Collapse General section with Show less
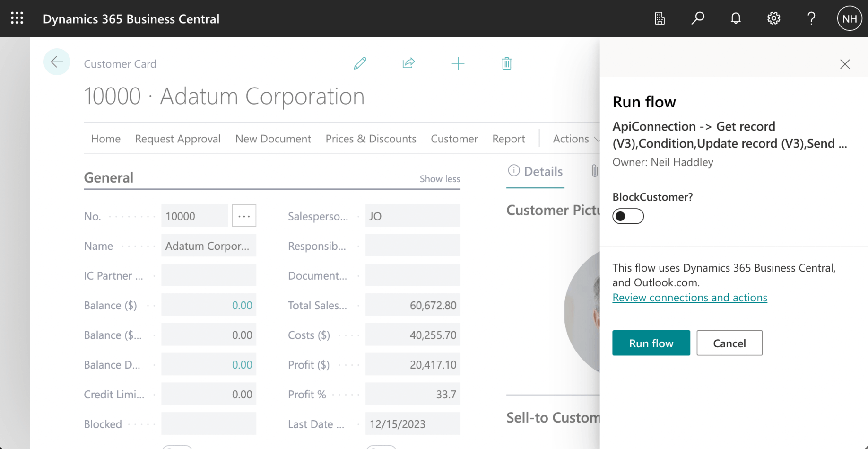The height and width of the screenshot is (449, 868). pos(440,179)
